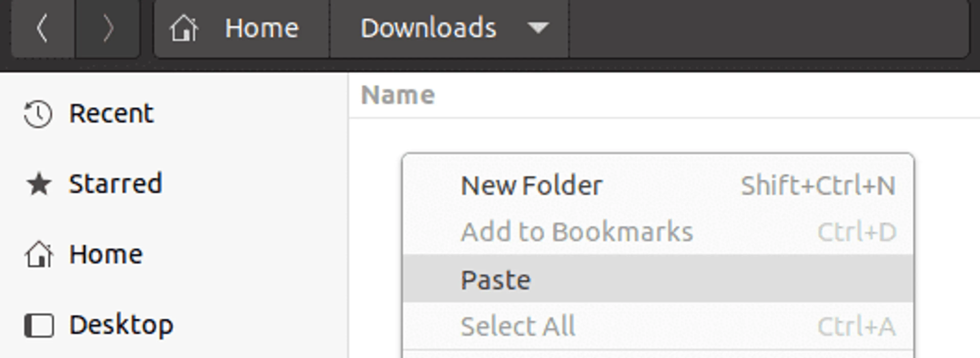Click the house icon in the path bar

tap(184, 28)
